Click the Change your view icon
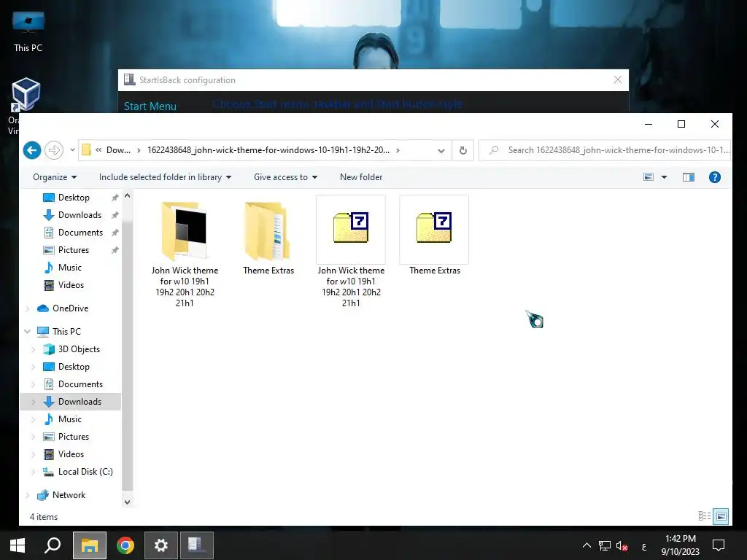The width and height of the screenshot is (747, 560). coord(649,177)
